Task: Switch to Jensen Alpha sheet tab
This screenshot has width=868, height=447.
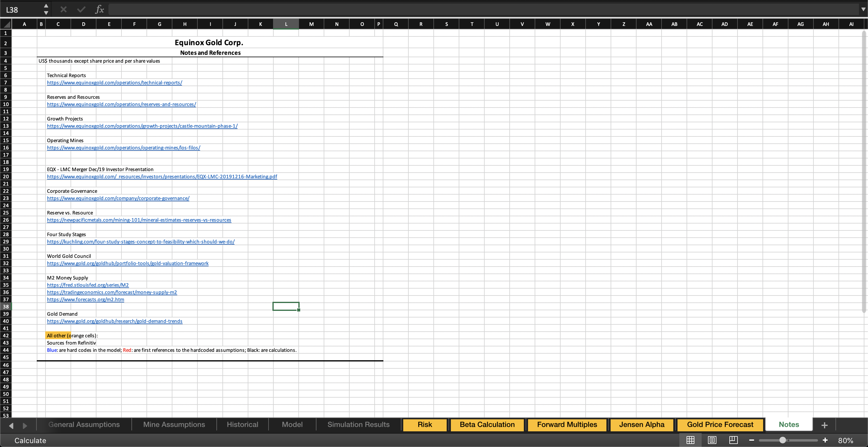Action: coord(642,424)
